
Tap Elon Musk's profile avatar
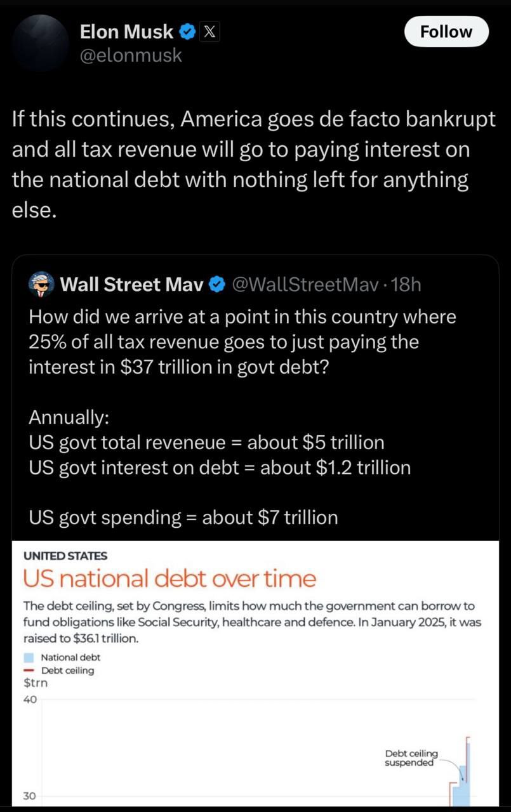tap(40, 42)
